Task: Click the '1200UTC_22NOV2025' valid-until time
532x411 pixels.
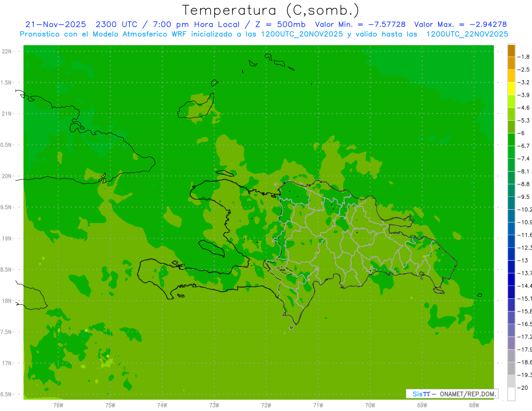Action: pyautogui.click(x=467, y=34)
